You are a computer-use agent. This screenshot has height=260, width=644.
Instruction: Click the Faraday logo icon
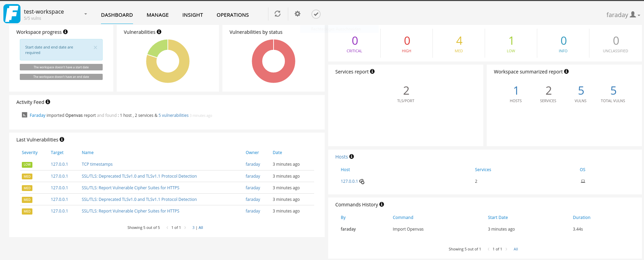(x=12, y=14)
